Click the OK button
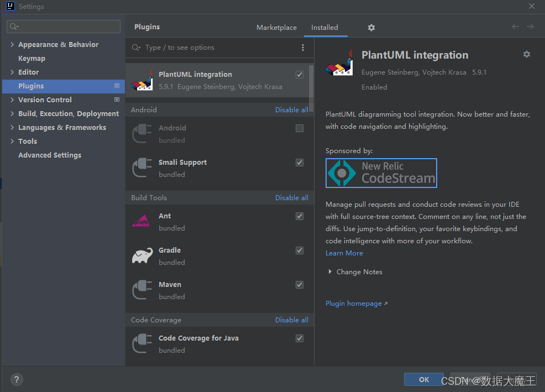Viewport: 545px width, 392px height. [424, 379]
